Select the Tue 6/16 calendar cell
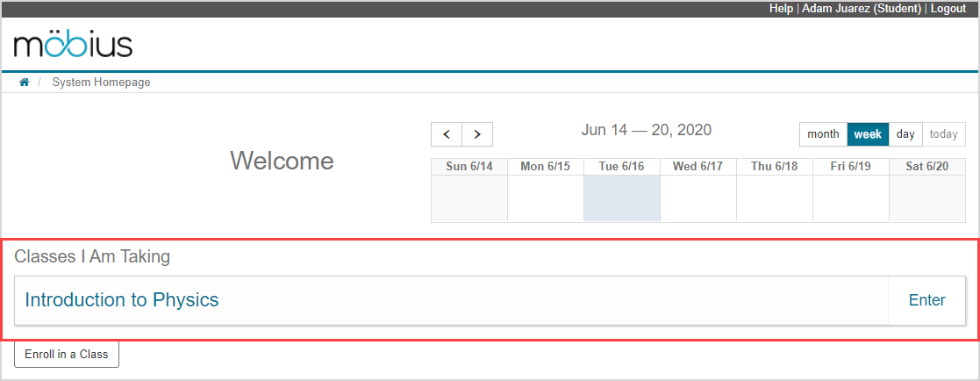 coord(621,198)
